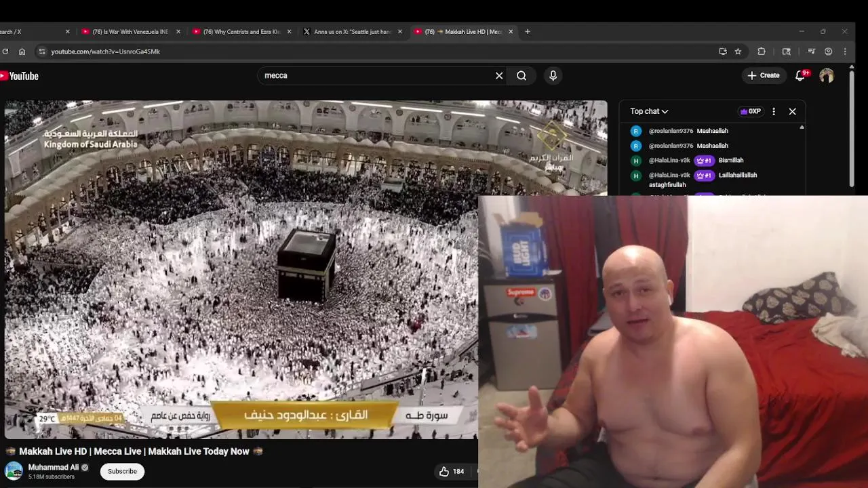Open @HalaLina-v3k user saying Bismillah
This screenshot has width=868, height=488.
(669, 161)
